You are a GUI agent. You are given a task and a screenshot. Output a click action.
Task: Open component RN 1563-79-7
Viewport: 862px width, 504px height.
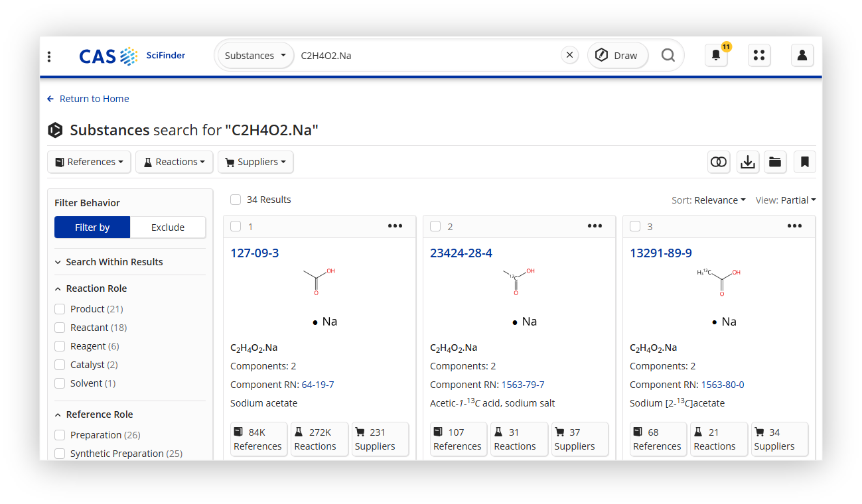click(x=523, y=385)
